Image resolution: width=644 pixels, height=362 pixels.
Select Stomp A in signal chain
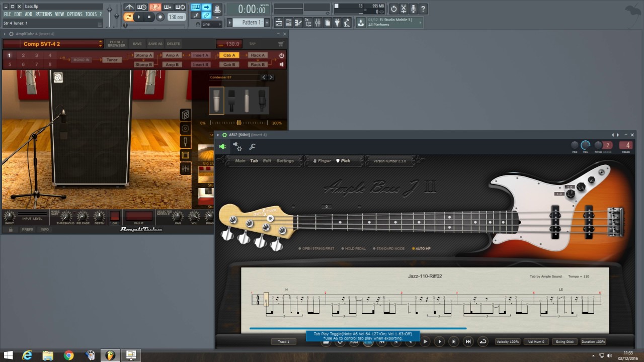click(143, 55)
